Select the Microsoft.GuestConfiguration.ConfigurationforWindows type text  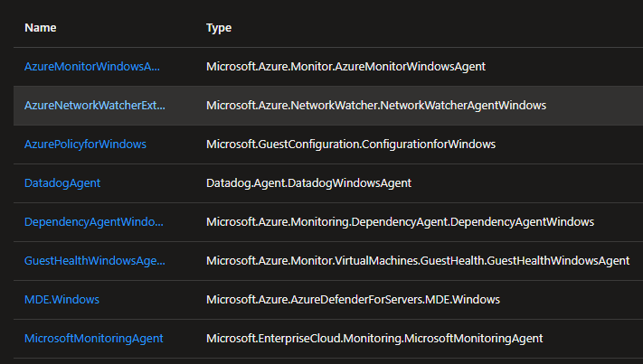pyautogui.click(x=351, y=145)
